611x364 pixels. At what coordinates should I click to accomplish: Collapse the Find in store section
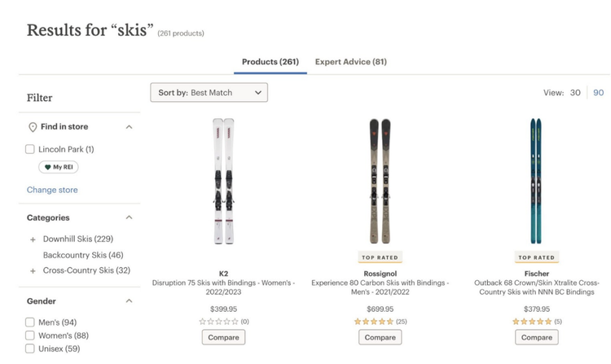(129, 127)
